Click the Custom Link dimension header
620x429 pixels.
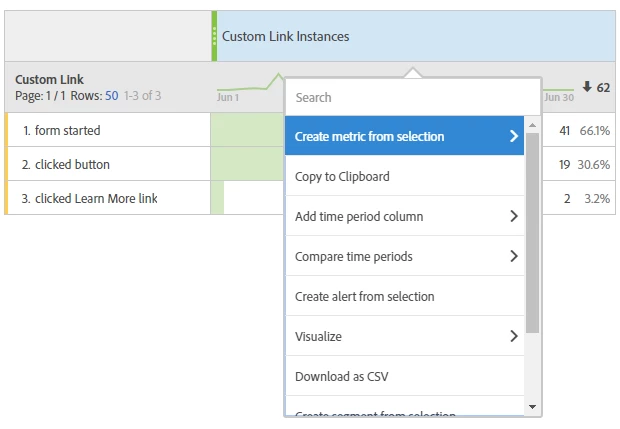click(49, 79)
